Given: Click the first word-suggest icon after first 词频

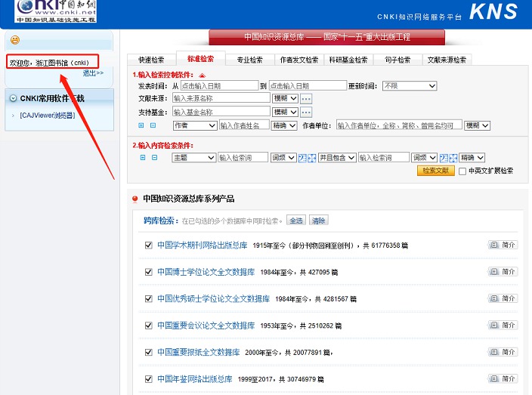Looking at the screenshot, I should click(302, 158).
